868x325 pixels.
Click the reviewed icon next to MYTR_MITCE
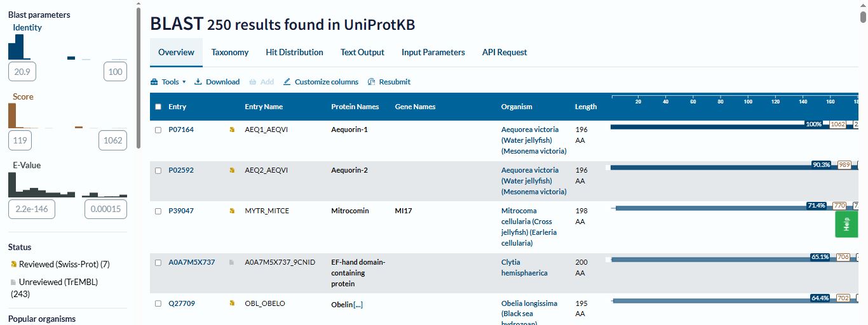pos(232,211)
